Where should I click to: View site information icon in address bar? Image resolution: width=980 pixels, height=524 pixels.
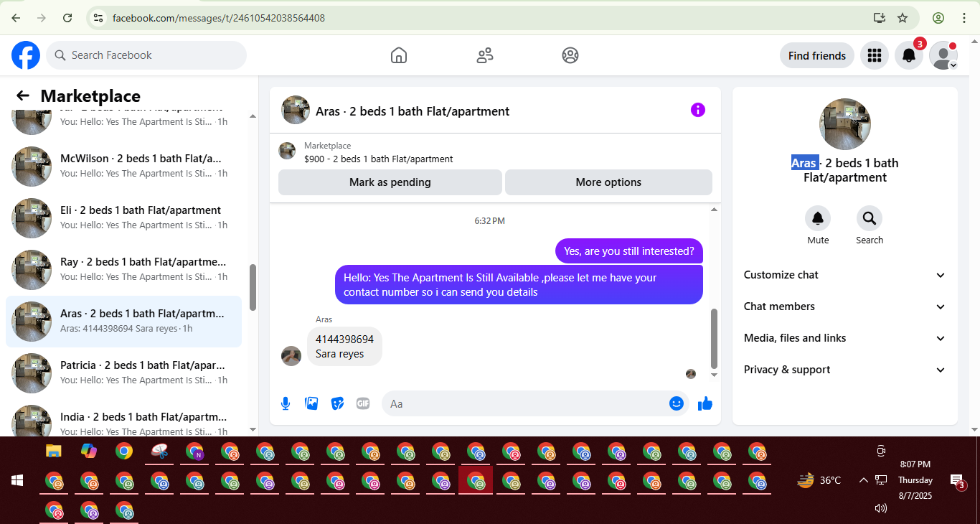[x=98, y=18]
